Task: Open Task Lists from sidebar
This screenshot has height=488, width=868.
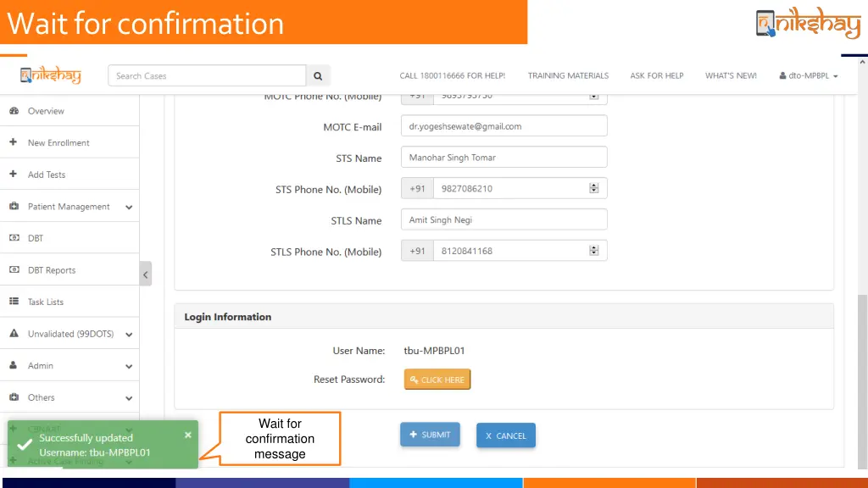Action: (x=46, y=302)
